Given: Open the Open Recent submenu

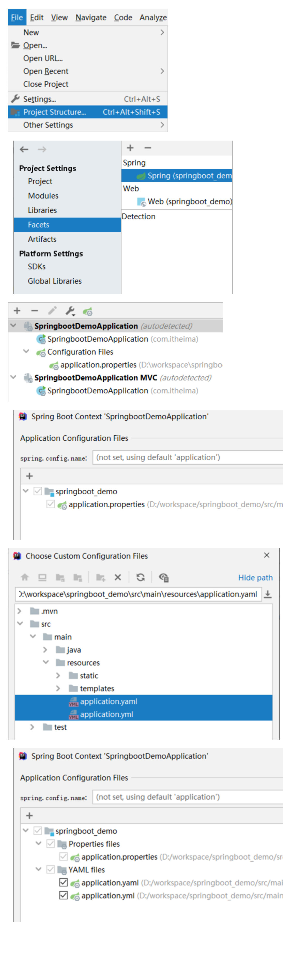Looking at the screenshot, I should tap(88, 71).
